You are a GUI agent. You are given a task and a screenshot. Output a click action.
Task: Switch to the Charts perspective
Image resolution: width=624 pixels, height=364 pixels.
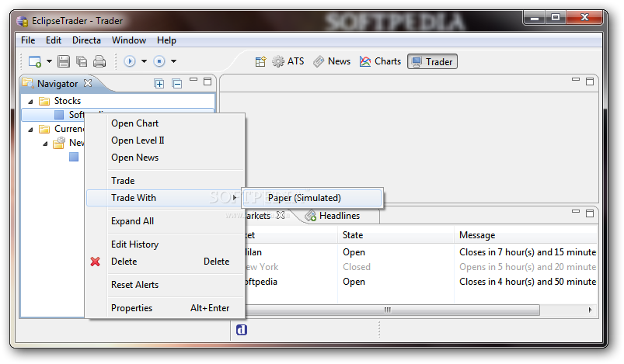[x=381, y=61]
